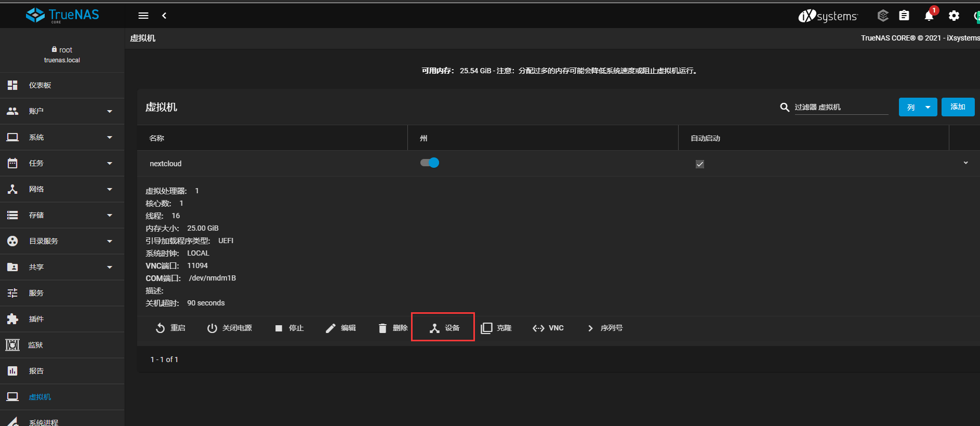Click the delete trash-can icon
This screenshot has height=426, width=980.
pyautogui.click(x=382, y=328)
